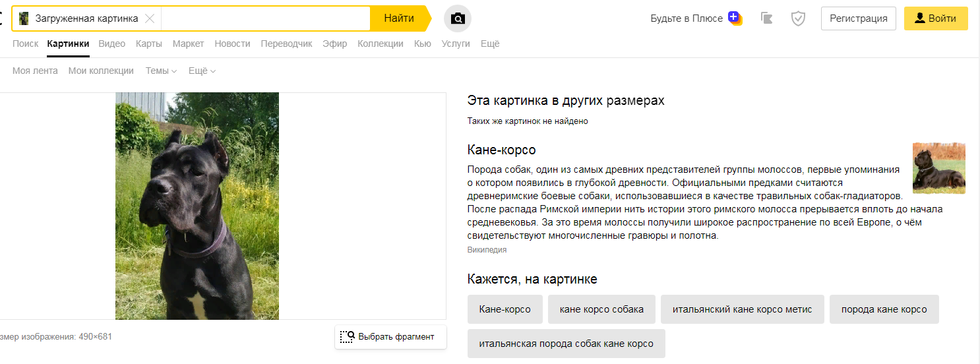Expand the Темы dropdown

161,71
